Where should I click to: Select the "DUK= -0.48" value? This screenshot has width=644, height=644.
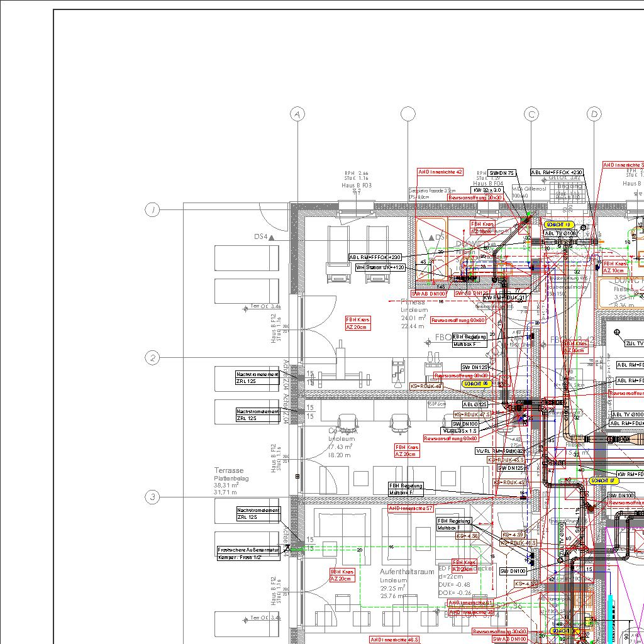[455, 585]
